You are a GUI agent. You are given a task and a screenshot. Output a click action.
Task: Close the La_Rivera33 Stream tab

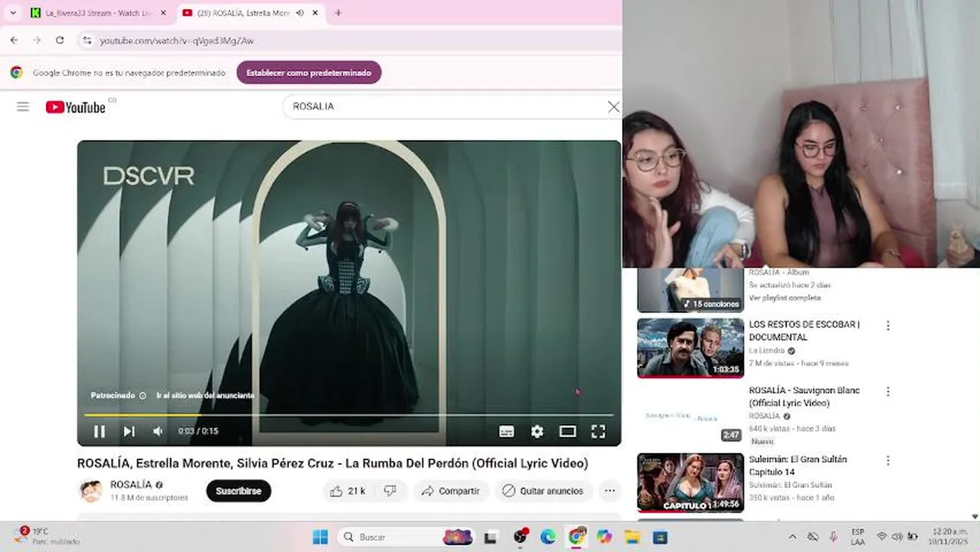[163, 13]
